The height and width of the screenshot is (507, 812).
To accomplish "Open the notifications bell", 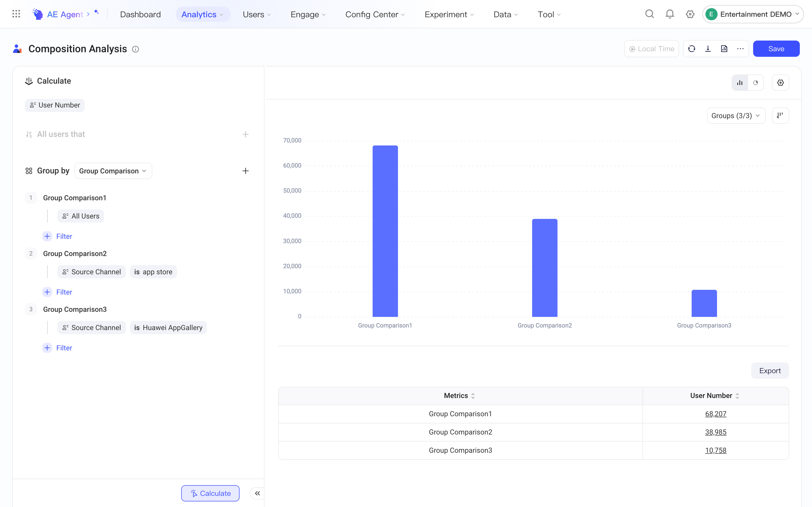I will [x=670, y=14].
